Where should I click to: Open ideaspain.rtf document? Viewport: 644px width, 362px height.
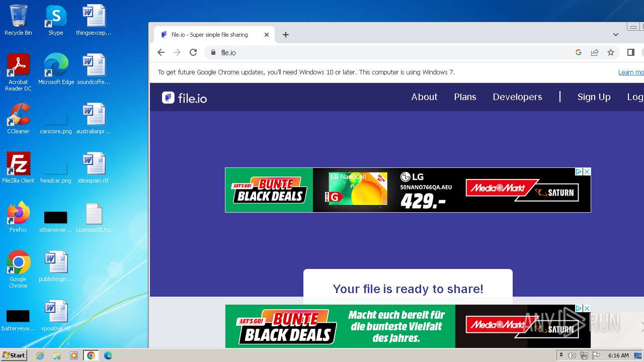pos(94,168)
